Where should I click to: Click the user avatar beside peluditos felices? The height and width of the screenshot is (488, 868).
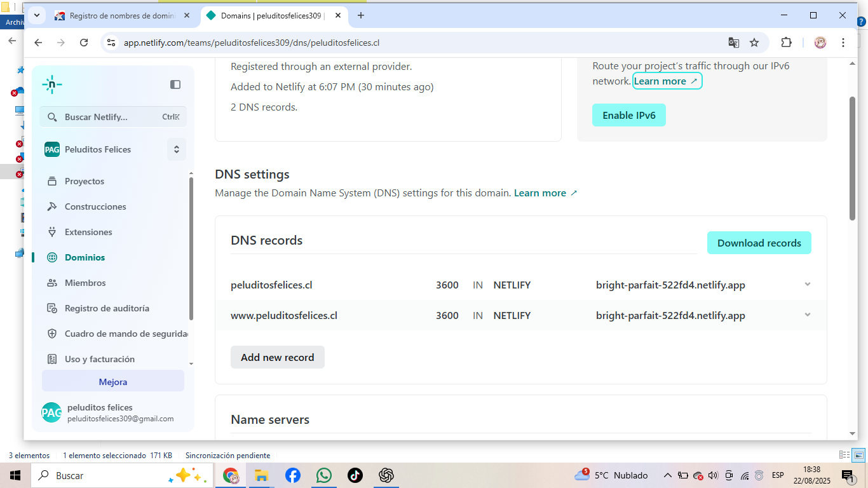(51, 412)
